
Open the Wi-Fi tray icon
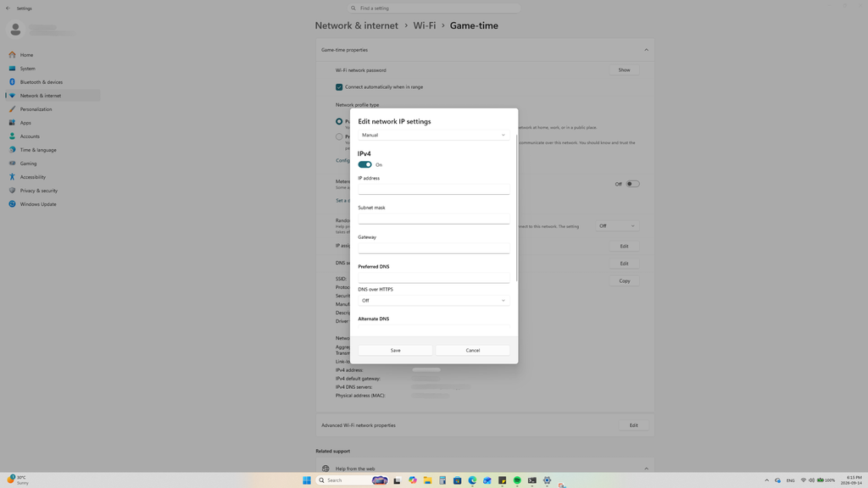pos(804,480)
